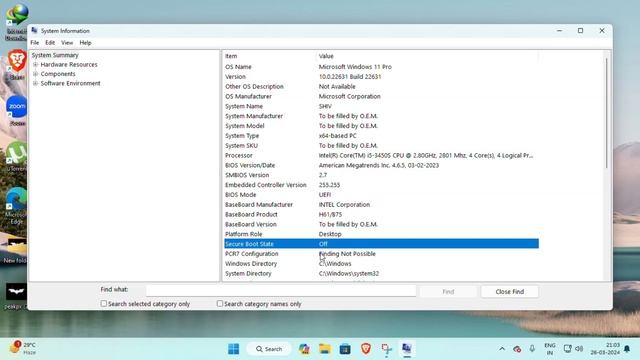Open the New folder on the desktop
The width and height of the screenshot is (640, 360).
pos(16,250)
